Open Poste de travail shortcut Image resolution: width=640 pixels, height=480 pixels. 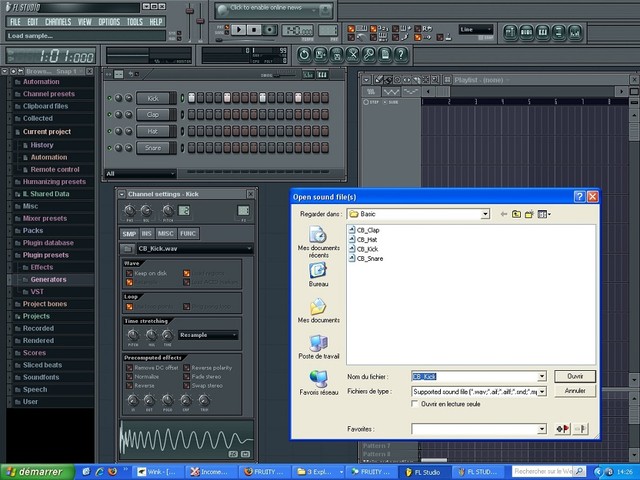pos(318,347)
